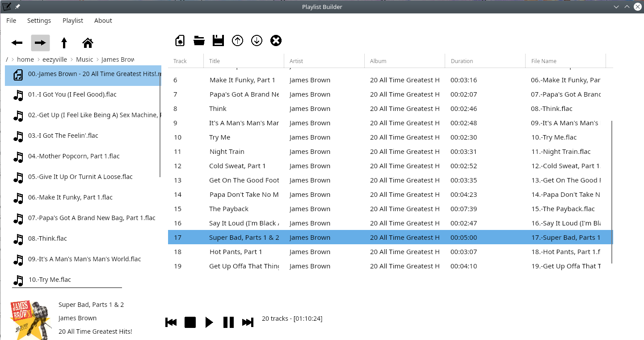The height and width of the screenshot is (340, 644).
Task: Go back with the left arrow button
Action: click(17, 43)
